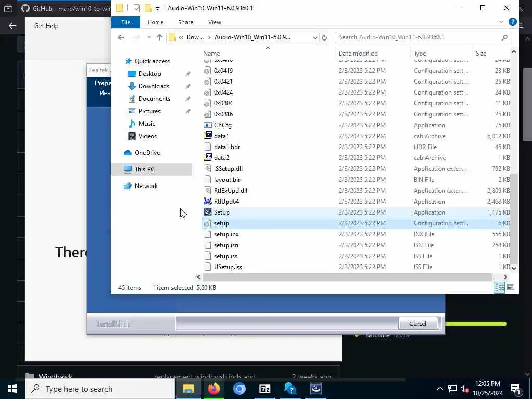Image resolution: width=532 pixels, height=399 pixels.
Task: Select the RtlUpd64 application icon
Action: (208, 202)
